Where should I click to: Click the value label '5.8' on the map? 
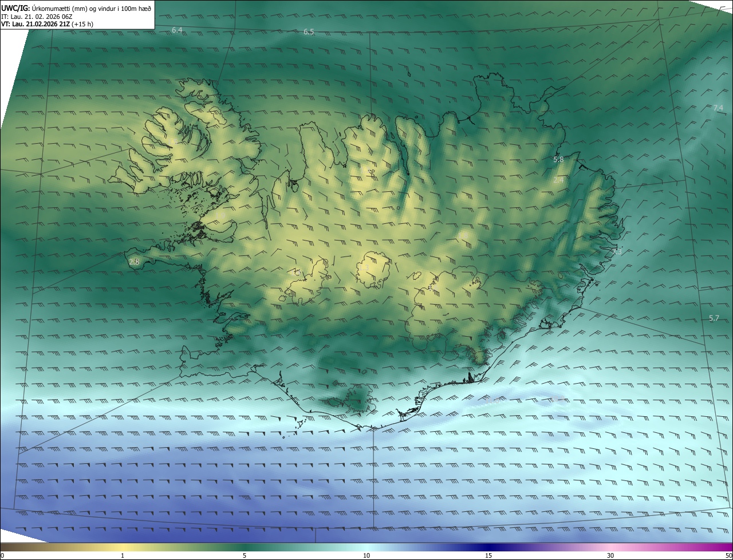[x=558, y=160]
